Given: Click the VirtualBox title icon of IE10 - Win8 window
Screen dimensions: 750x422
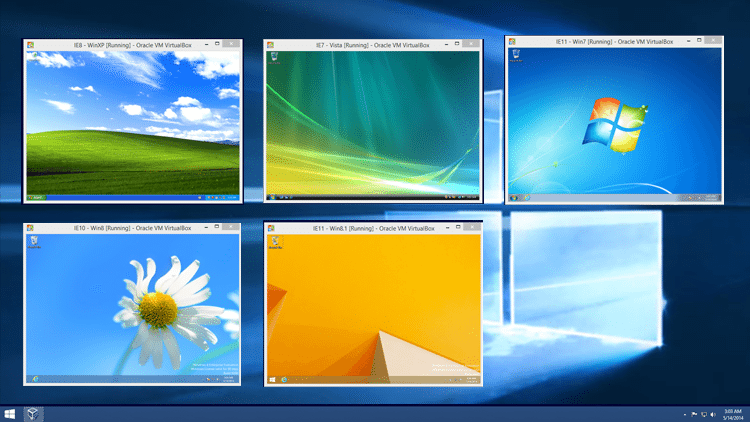Looking at the screenshot, I should pyautogui.click(x=30, y=228).
